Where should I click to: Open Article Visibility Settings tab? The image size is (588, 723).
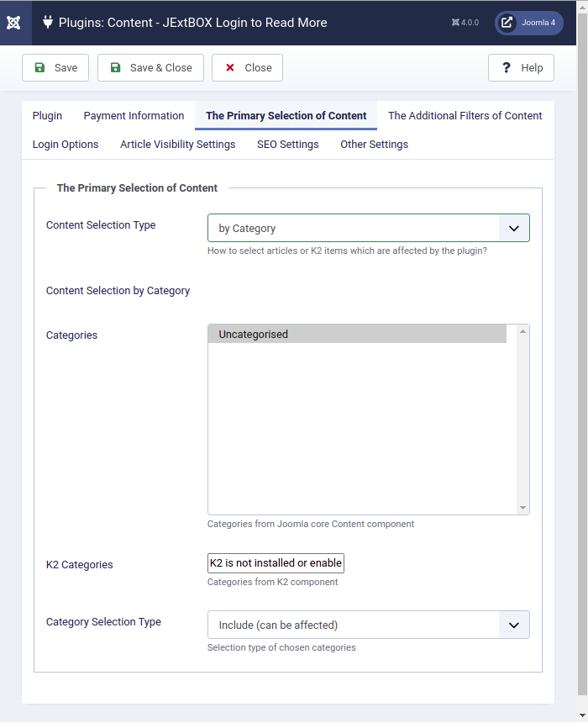click(178, 145)
